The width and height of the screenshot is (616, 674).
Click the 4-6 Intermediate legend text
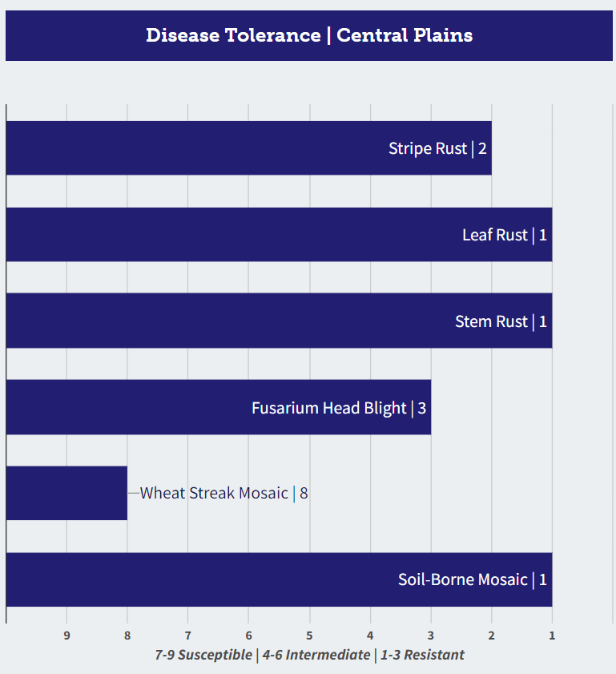point(316,655)
